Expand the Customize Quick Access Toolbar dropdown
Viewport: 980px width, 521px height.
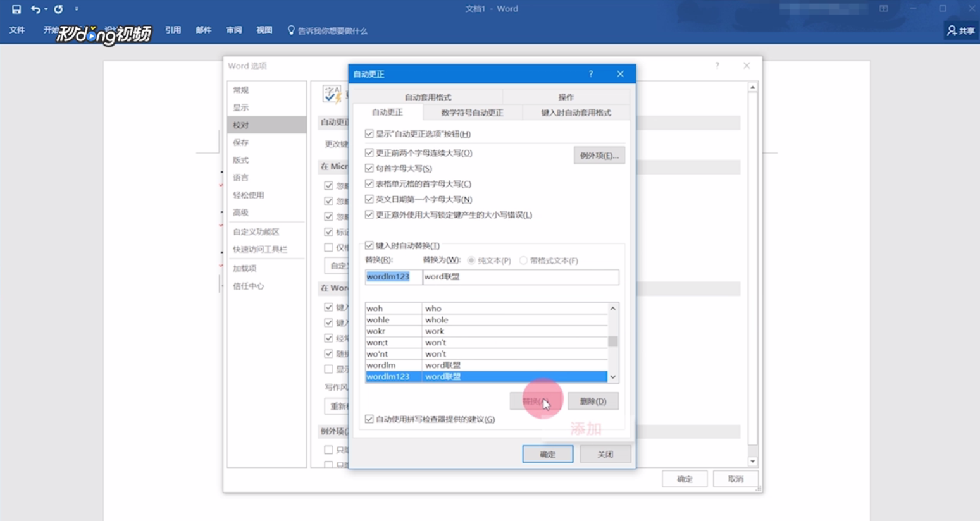[x=75, y=8]
